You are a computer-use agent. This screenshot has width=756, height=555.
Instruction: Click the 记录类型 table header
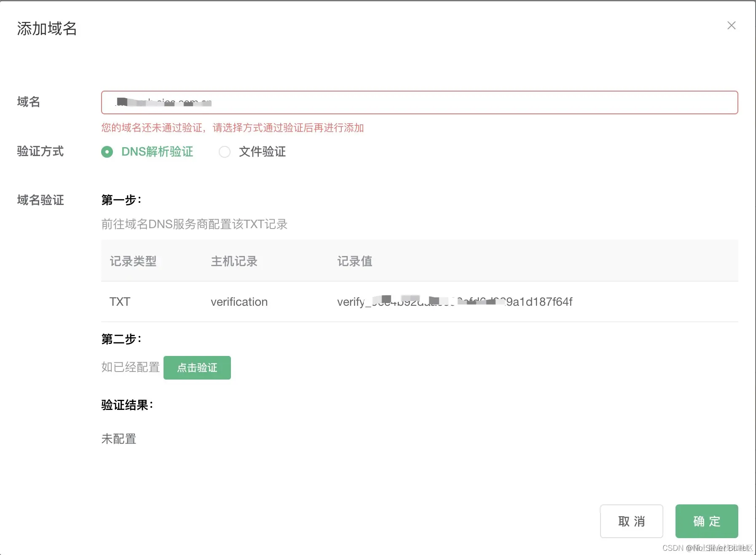(x=133, y=261)
